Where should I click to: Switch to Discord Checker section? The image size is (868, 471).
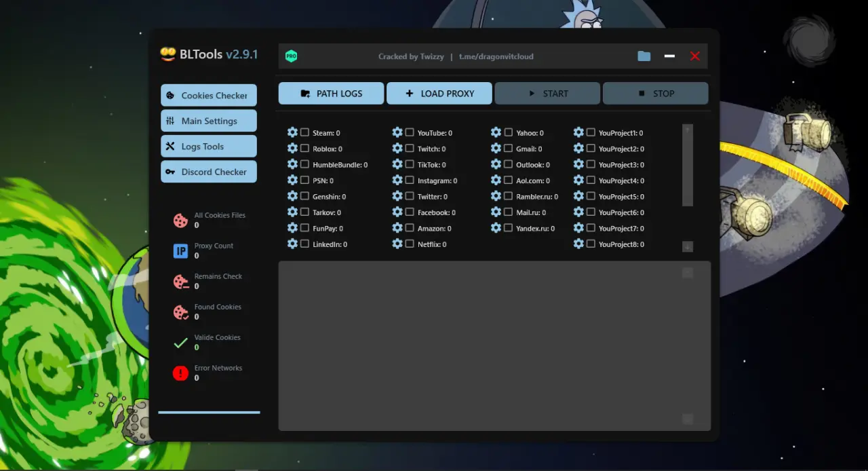209,172
